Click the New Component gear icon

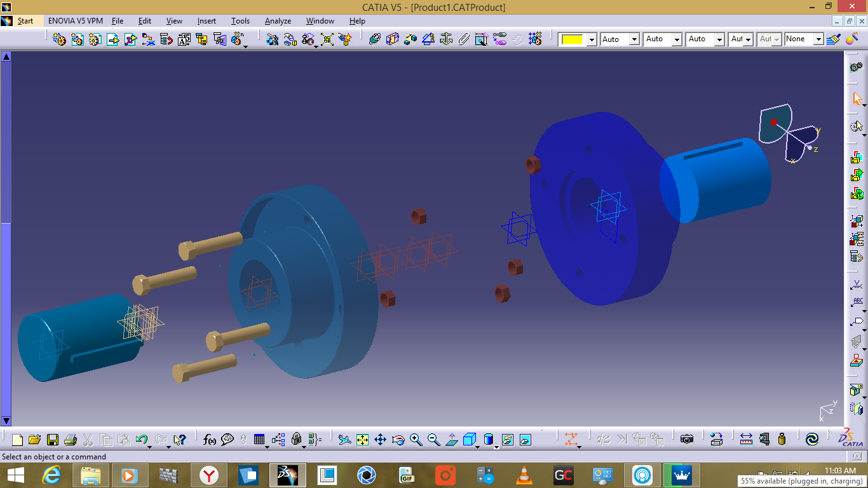[59, 39]
